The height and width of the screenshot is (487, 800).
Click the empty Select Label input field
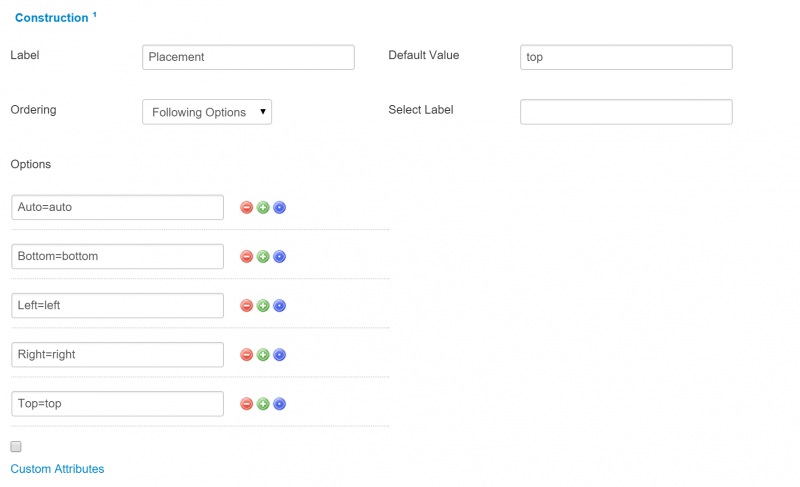tap(626, 112)
